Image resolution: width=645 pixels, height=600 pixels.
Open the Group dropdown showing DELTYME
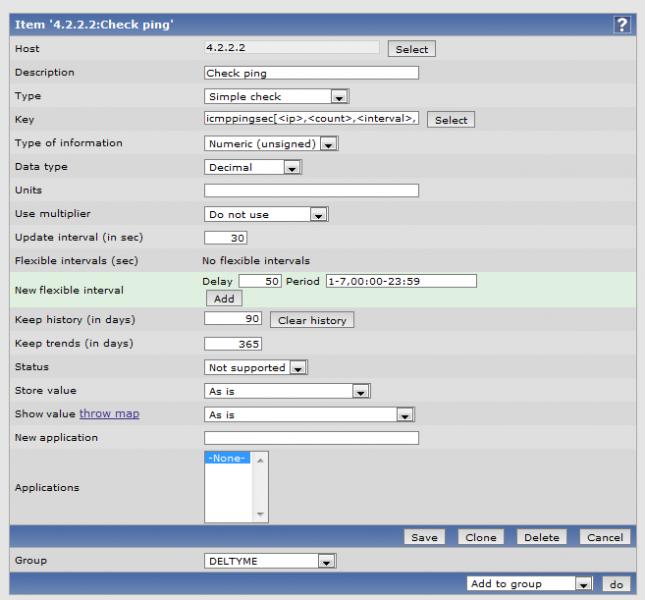pos(269,562)
